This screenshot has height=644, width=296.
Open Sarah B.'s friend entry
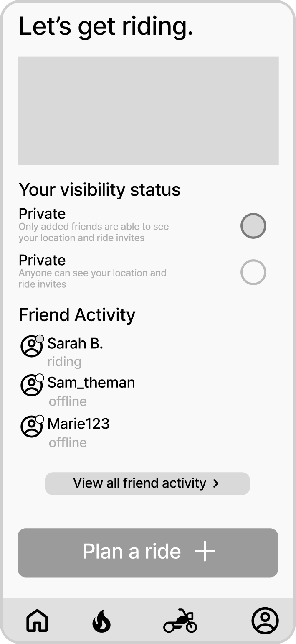[75, 344]
